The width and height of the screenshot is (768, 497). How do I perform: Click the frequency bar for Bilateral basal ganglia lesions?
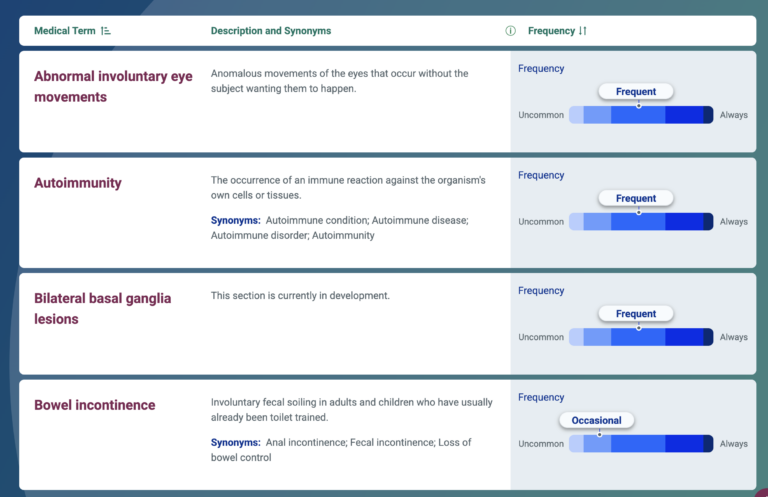[640, 337]
